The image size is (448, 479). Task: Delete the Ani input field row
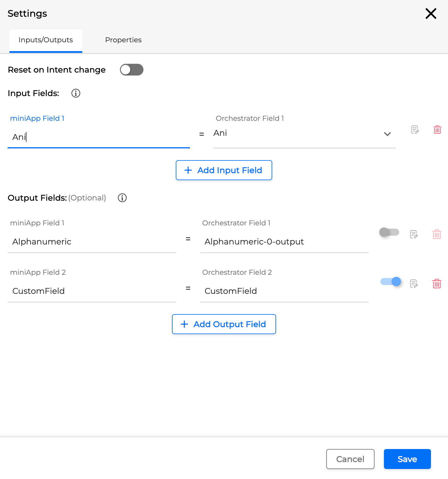pos(437,130)
